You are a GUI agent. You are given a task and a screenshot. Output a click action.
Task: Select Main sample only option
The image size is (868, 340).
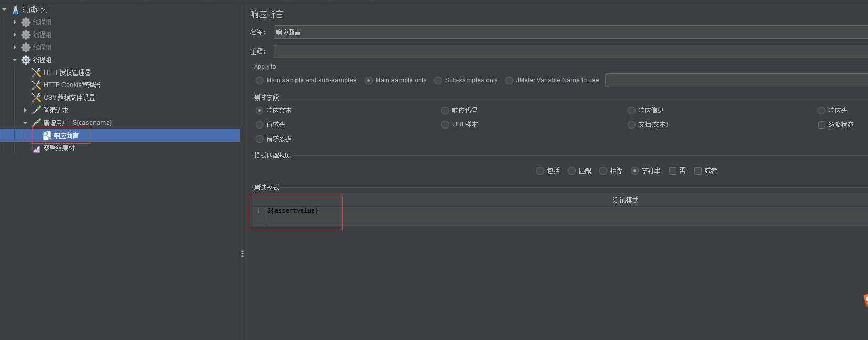pyautogui.click(x=368, y=80)
